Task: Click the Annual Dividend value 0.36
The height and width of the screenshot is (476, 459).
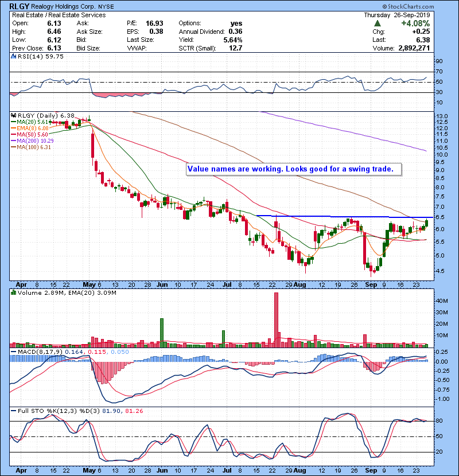Action: point(235,32)
